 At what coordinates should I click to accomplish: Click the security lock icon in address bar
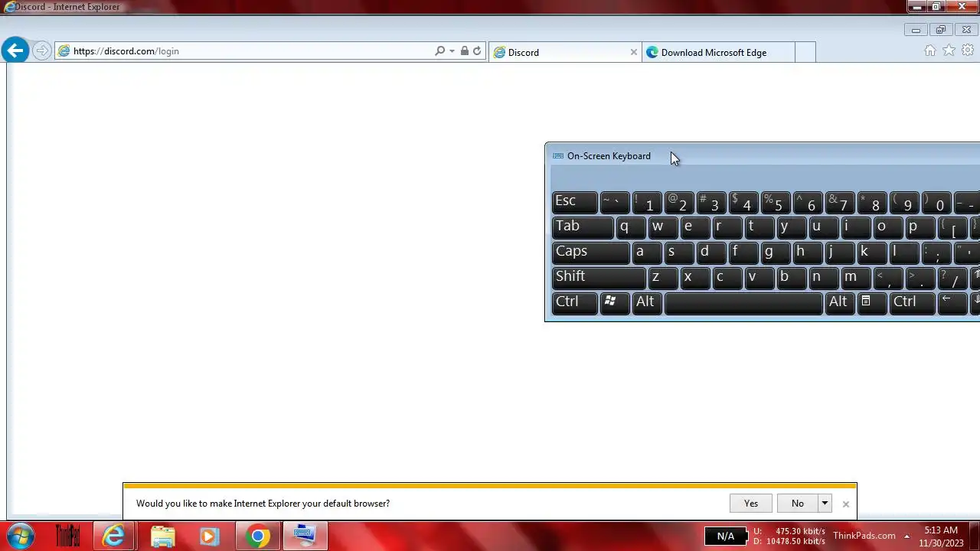tap(464, 51)
